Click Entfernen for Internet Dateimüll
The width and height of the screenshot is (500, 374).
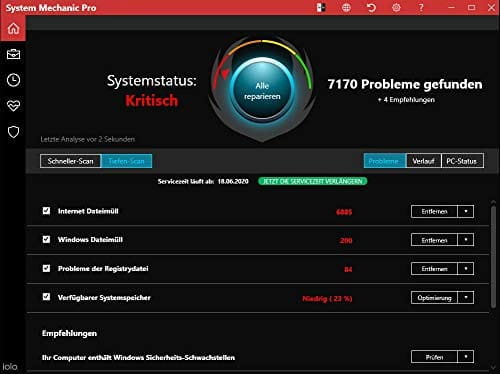(434, 211)
